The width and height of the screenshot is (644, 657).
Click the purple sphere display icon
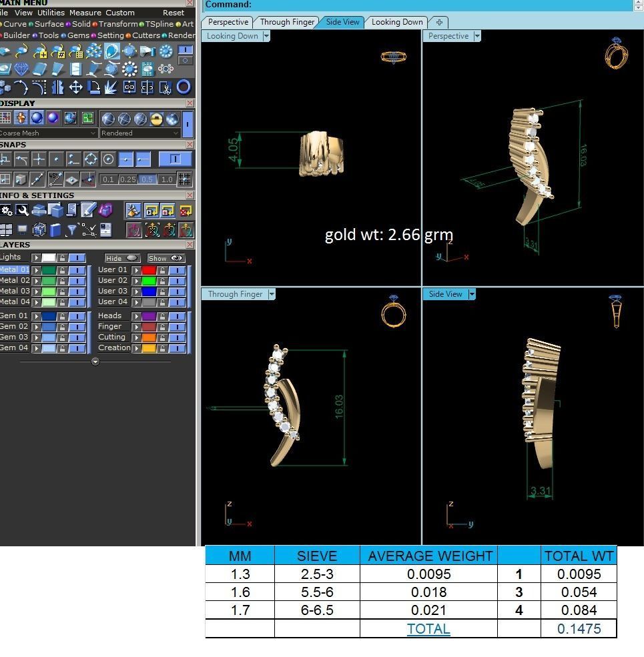(x=53, y=118)
